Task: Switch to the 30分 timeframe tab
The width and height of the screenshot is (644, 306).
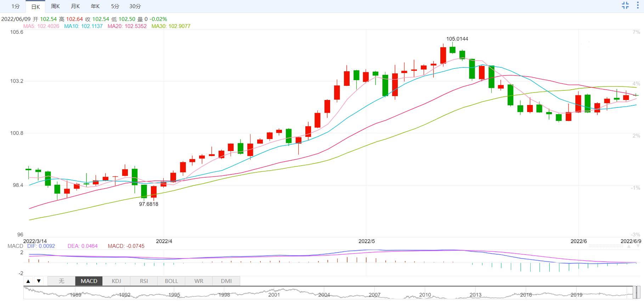Action: (x=135, y=6)
